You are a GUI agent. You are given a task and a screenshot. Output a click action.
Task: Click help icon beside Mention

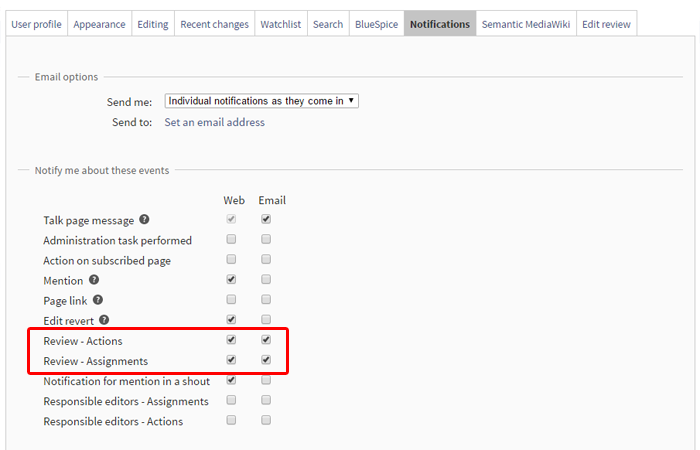(94, 280)
